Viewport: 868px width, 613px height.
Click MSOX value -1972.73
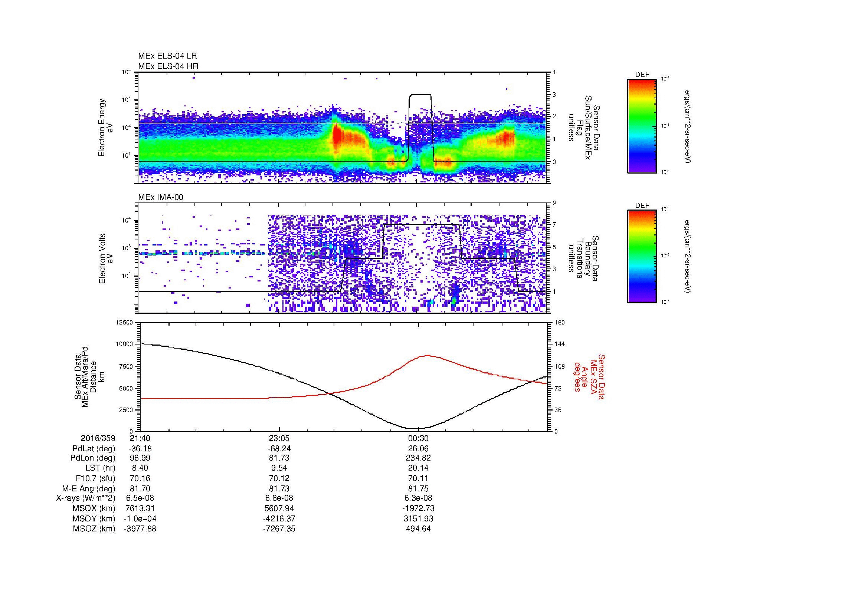pyautogui.click(x=418, y=508)
